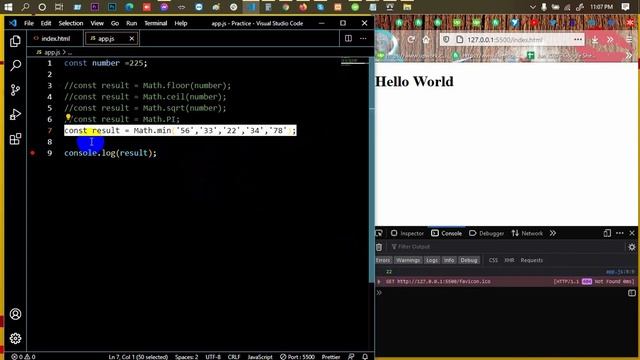Click the lightbulb code action on line 6
The image size is (640, 360).
(68, 118)
